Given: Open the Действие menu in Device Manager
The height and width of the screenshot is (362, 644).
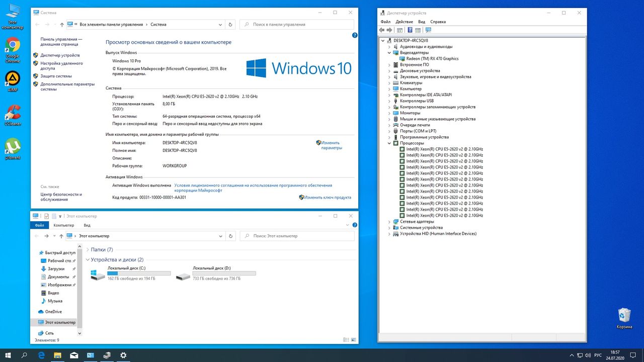Looking at the screenshot, I should (404, 22).
